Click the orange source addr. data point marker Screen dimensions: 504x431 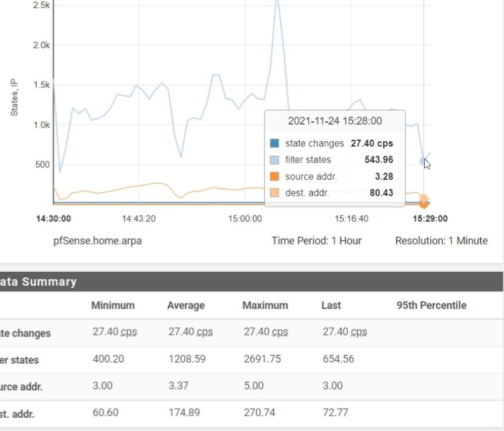pos(424,204)
